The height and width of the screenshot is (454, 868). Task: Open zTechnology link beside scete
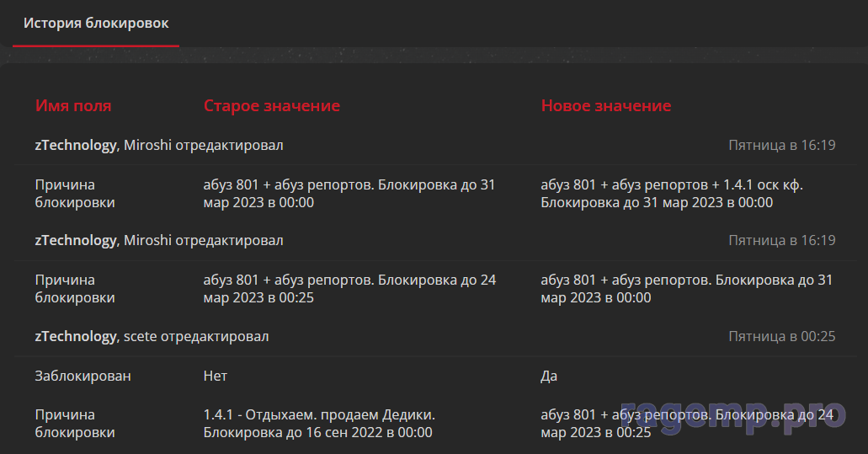click(x=75, y=337)
